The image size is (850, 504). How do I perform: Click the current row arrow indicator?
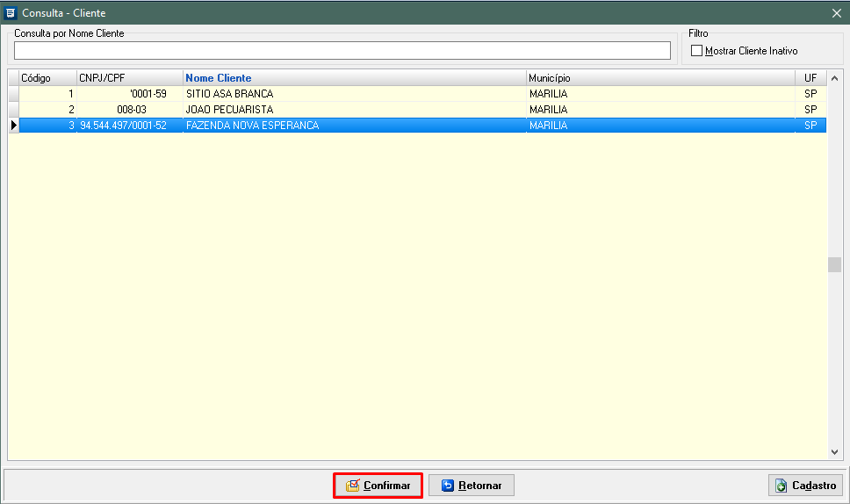[13, 126]
